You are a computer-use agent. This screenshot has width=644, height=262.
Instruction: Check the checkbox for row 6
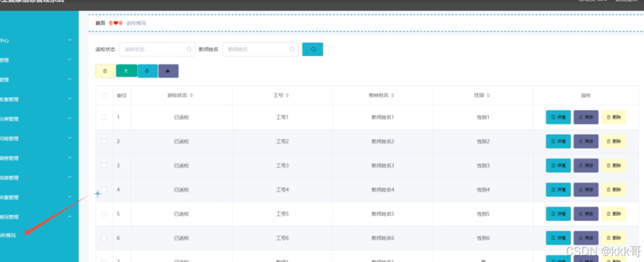[104, 238]
